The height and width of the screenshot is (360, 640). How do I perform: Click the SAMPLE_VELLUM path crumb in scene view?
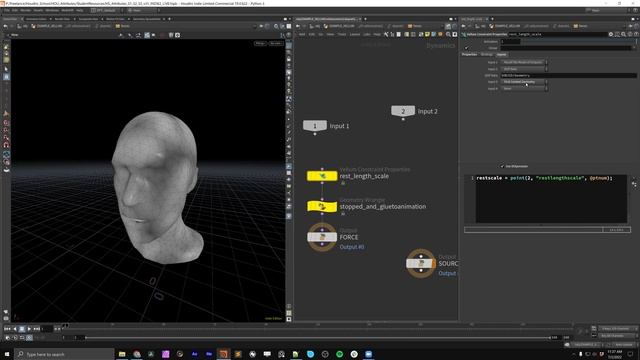coord(47,26)
